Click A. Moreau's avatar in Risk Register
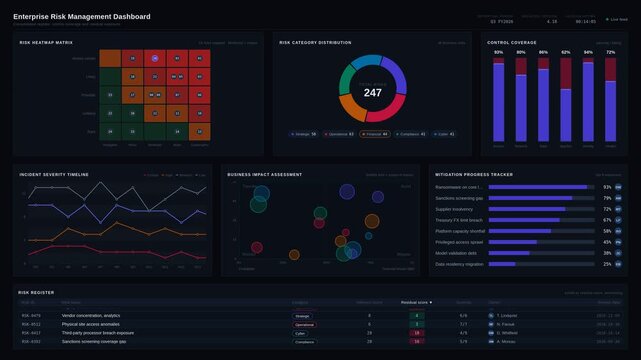Image resolution: width=641 pixels, height=360 pixels. 491,342
